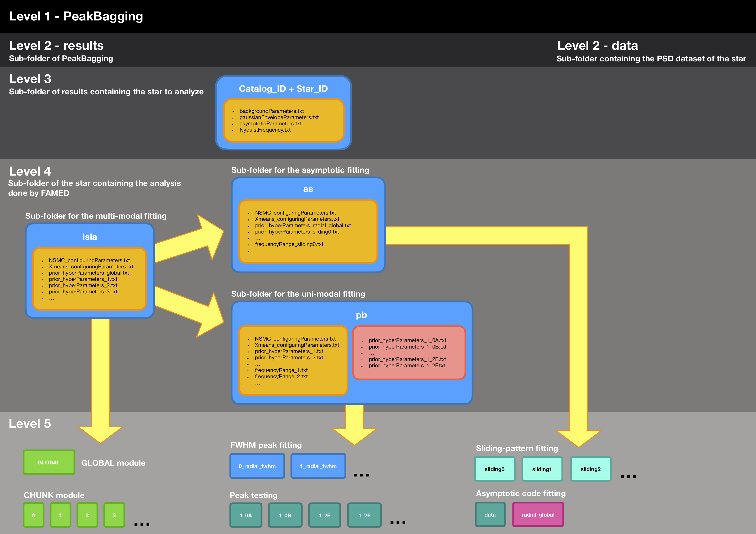Click backgroundParameters.txt in file list
The image size is (756, 534).
tap(271, 111)
